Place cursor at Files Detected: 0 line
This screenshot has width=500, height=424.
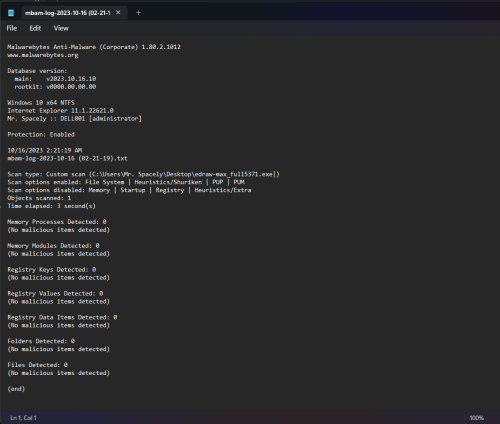(x=37, y=365)
